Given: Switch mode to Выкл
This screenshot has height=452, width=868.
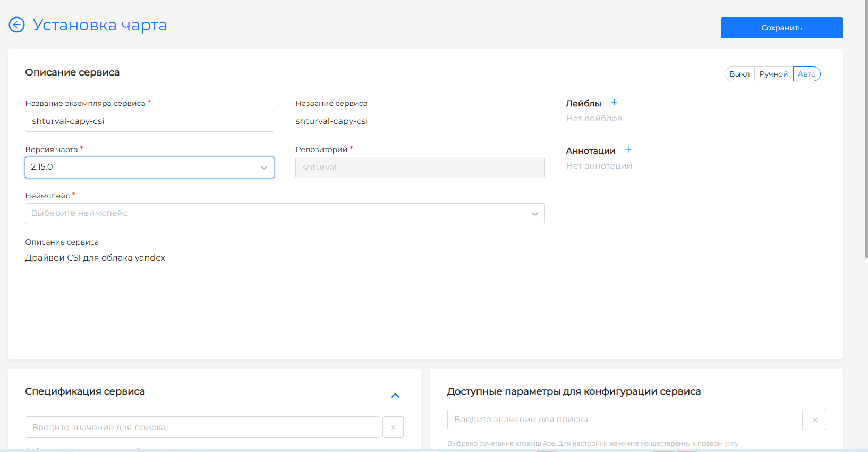Looking at the screenshot, I should point(739,74).
